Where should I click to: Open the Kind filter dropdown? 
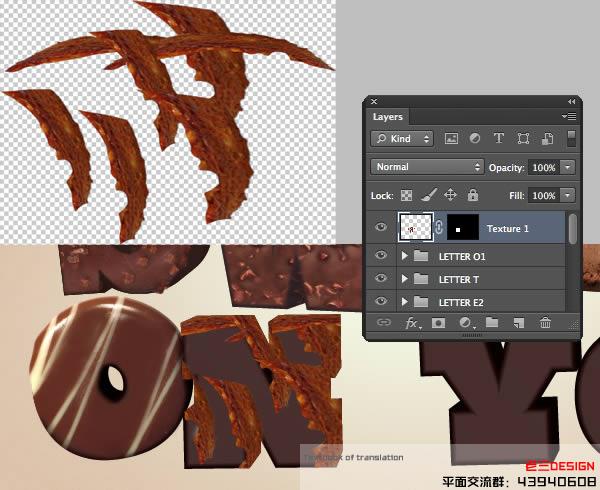(x=402, y=139)
